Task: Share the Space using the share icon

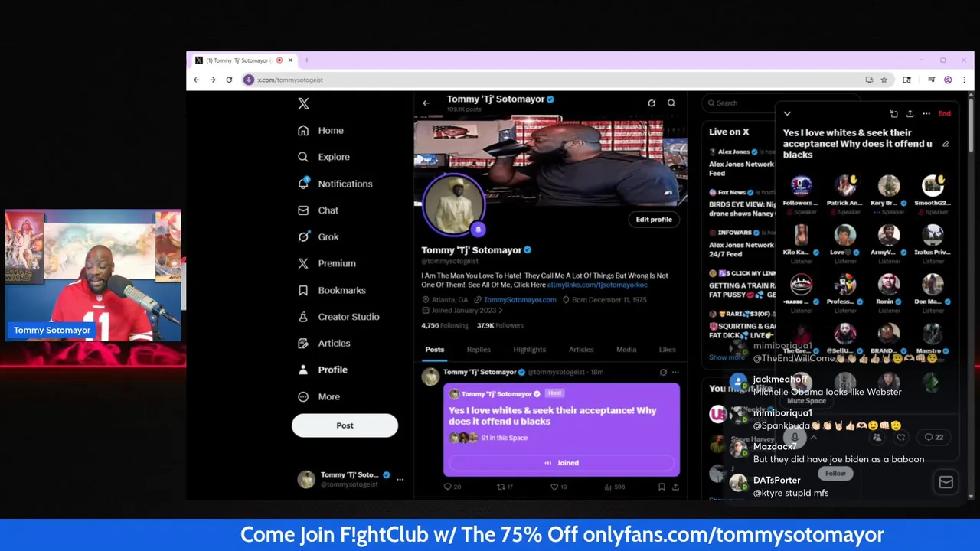Action: [x=910, y=114]
